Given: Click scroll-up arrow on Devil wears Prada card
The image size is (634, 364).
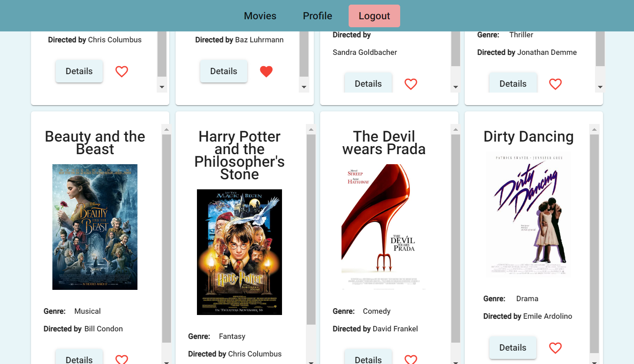Looking at the screenshot, I should click(455, 129).
